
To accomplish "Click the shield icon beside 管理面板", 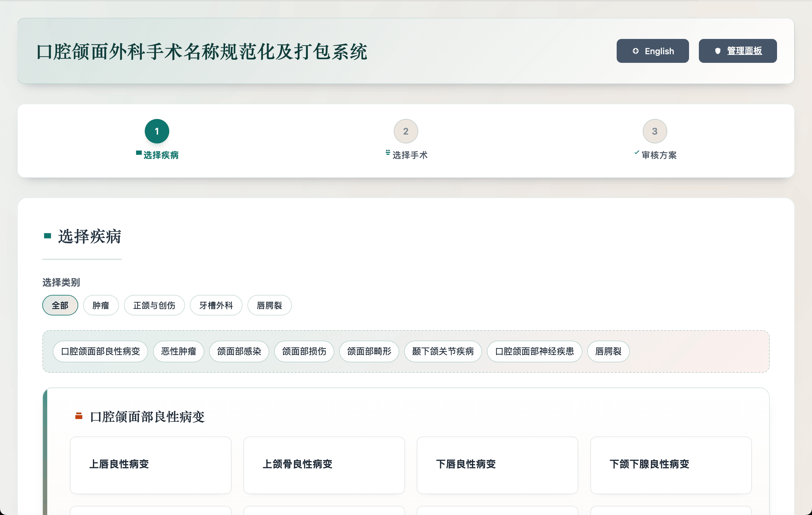I will tap(718, 51).
